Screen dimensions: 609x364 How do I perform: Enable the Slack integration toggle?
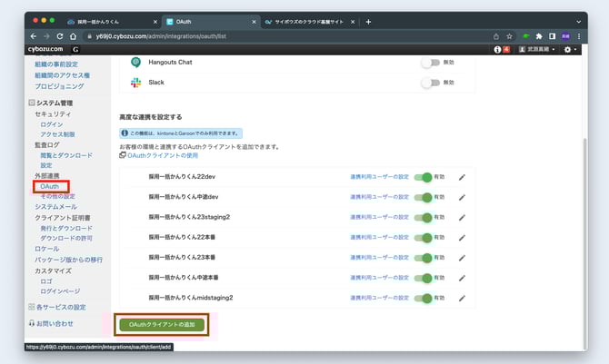click(x=430, y=83)
